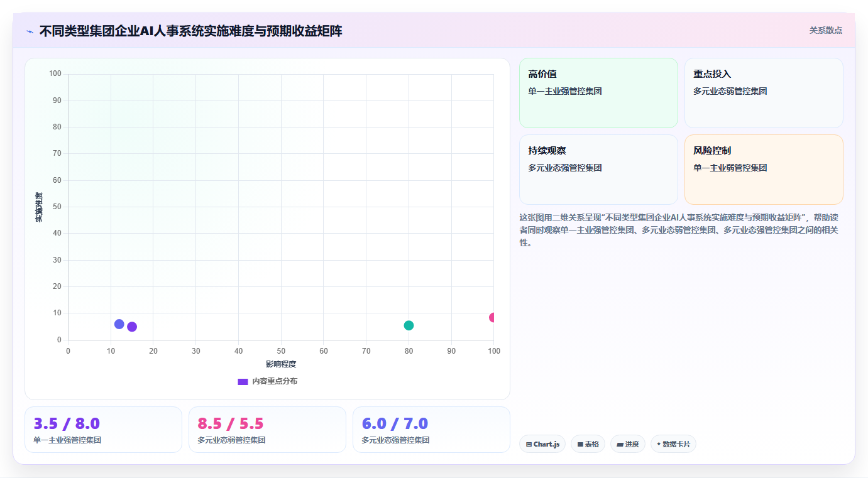The height and width of the screenshot is (478, 868).
Task: Click 多元业态弱管控集团 in the 重点投入 card
Action: pyautogui.click(x=730, y=91)
